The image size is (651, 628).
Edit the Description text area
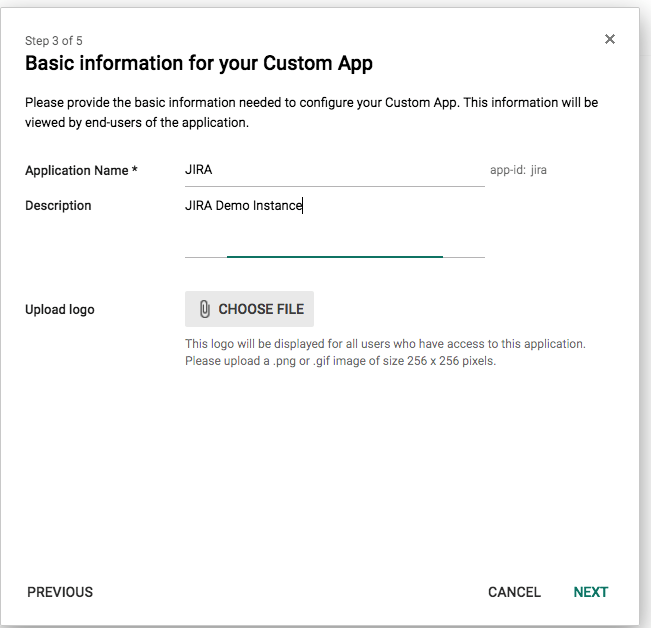click(335, 227)
